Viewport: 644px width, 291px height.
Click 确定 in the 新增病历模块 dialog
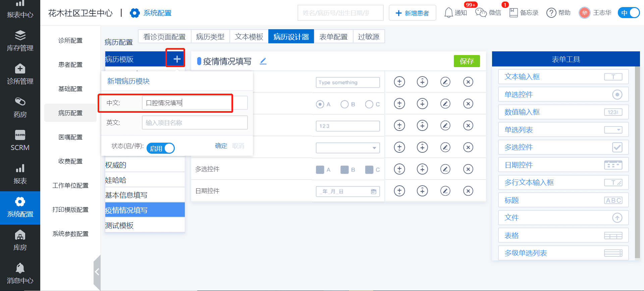[221, 146]
